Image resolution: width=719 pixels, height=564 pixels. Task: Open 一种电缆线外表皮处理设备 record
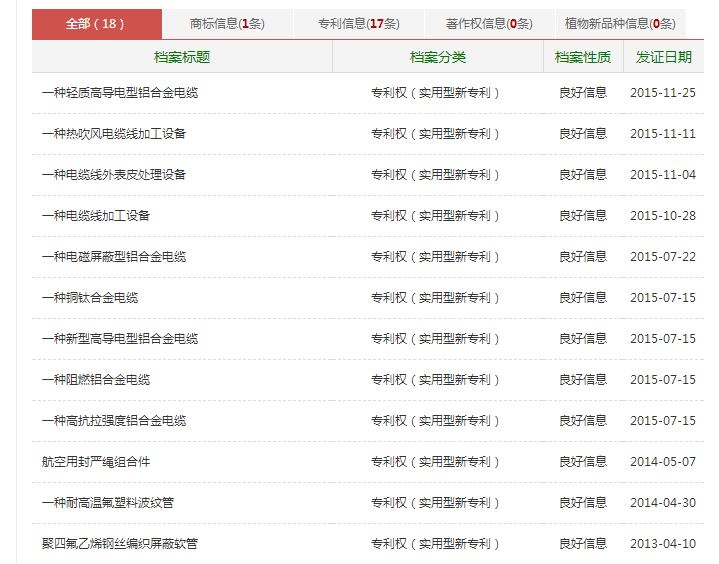pyautogui.click(x=114, y=175)
